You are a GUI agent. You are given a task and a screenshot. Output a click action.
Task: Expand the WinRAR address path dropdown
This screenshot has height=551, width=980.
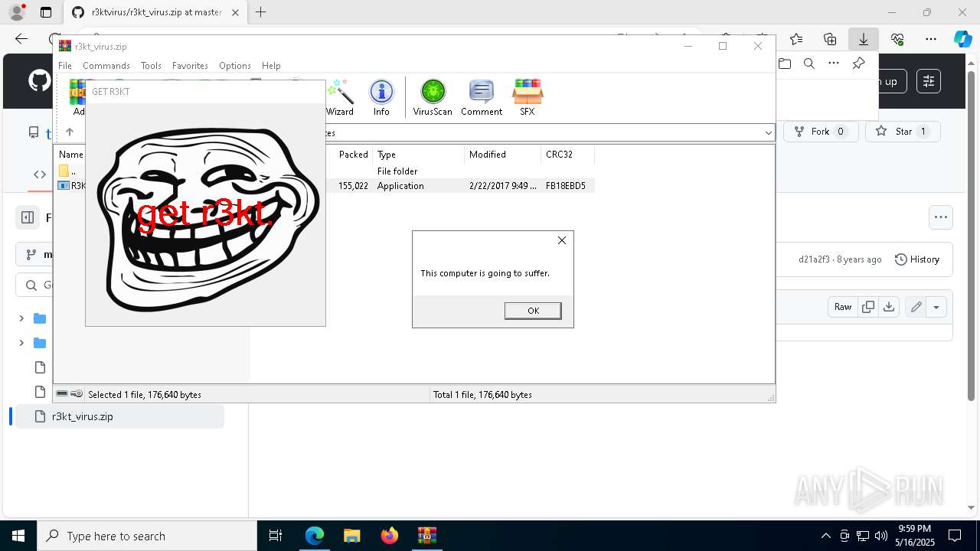coord(768,133)
